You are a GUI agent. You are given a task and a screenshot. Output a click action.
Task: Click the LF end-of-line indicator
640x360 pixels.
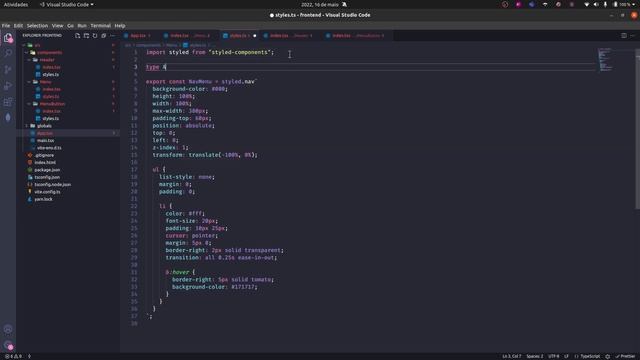pos(567,356)
